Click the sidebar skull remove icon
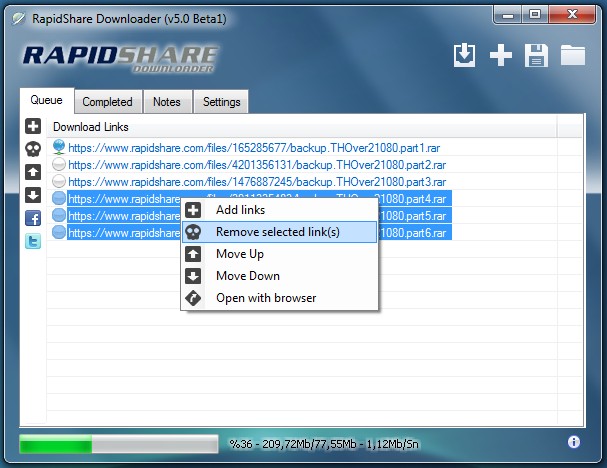Image resolution: width=607 pixels, height=468 pixels. 33,149
